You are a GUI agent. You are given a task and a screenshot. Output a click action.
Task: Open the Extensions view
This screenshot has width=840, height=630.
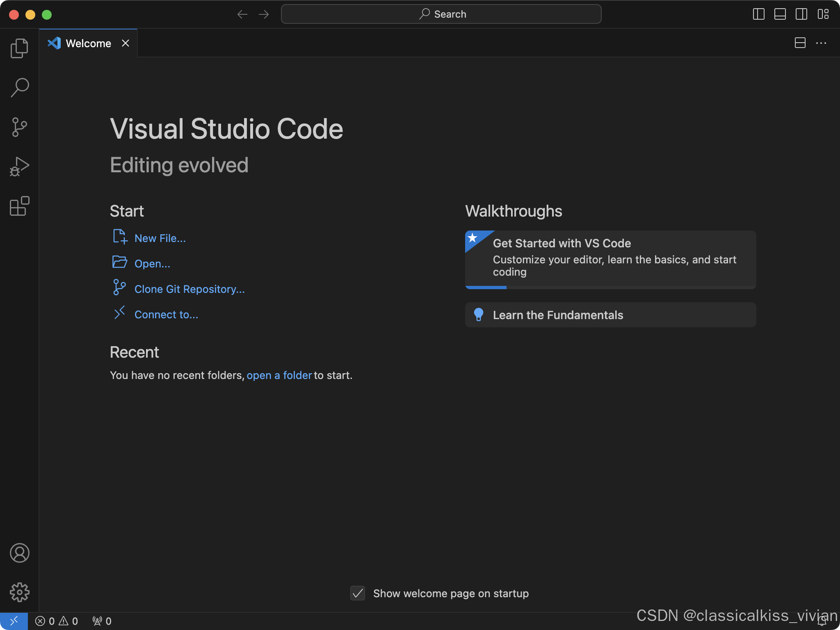tap(19, 206)
